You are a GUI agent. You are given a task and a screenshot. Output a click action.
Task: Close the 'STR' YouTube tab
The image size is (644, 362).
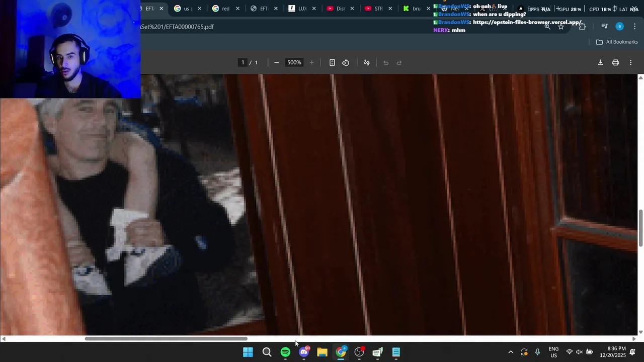[x=390, y=9]
